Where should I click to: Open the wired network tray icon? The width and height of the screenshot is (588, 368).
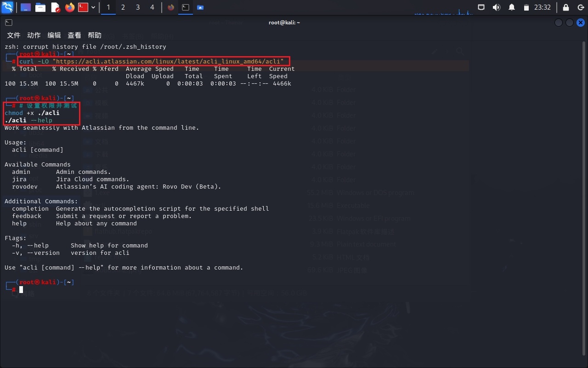(x=481, y=7)
